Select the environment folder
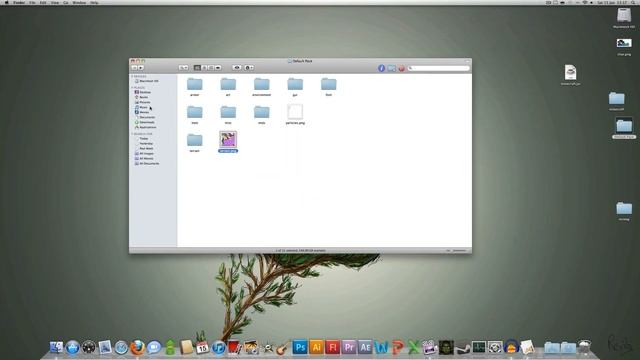 (x=262, y=84)
